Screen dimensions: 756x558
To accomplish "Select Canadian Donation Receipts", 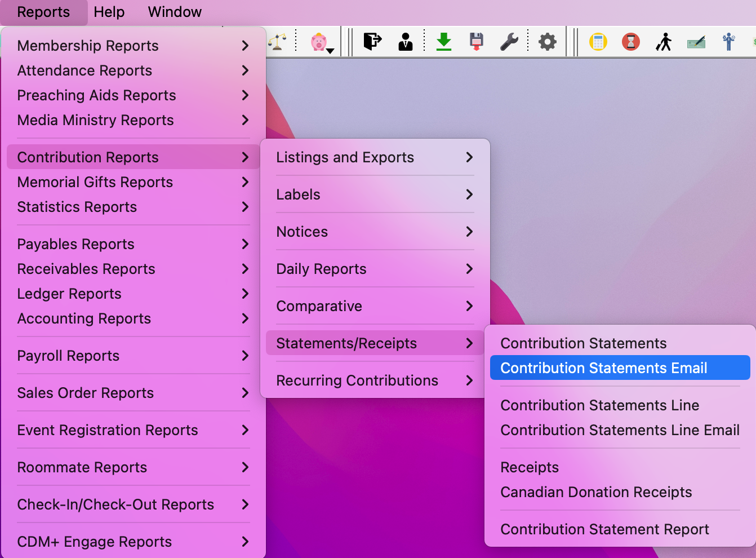I will click(596, 492).
